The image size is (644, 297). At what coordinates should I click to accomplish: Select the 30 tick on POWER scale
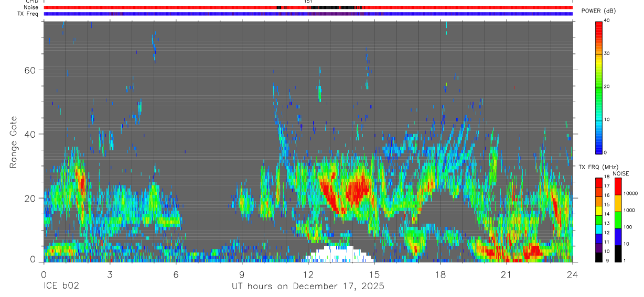point(607,53)
